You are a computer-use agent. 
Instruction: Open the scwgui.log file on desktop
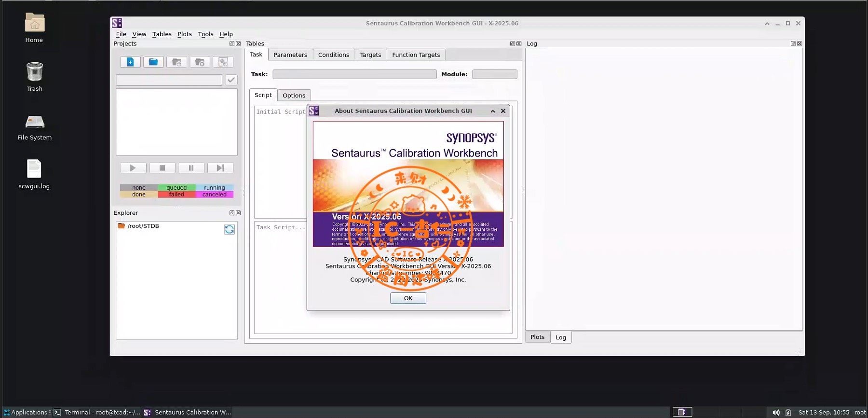[34, 174]
